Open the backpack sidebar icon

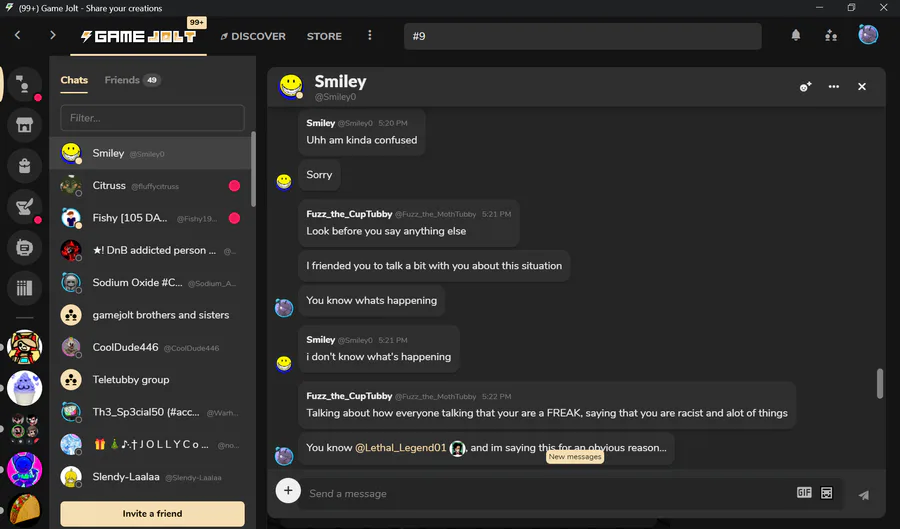pos(24,166)
